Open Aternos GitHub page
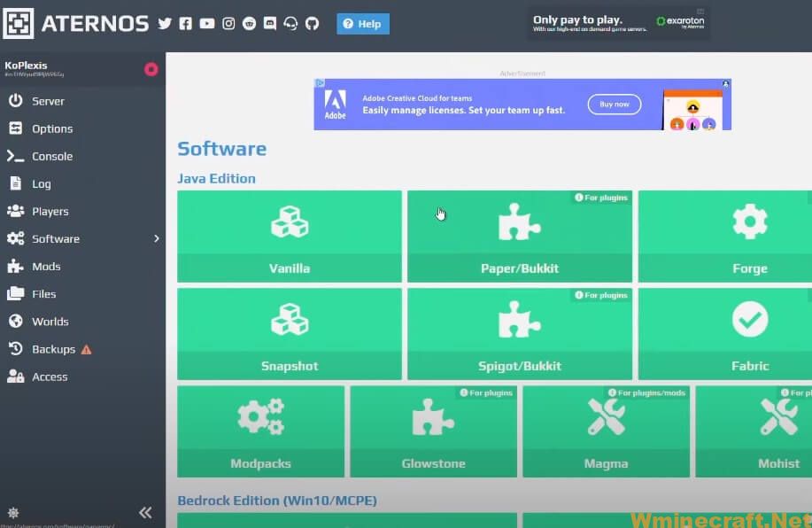 tap(312, 24)
